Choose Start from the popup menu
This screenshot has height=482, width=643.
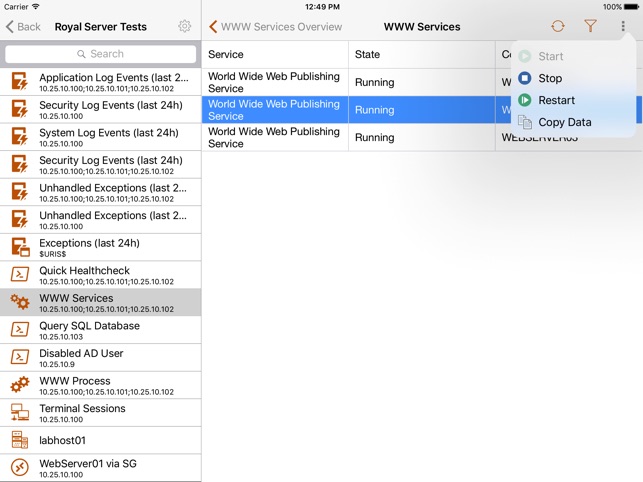coord(551,56)
